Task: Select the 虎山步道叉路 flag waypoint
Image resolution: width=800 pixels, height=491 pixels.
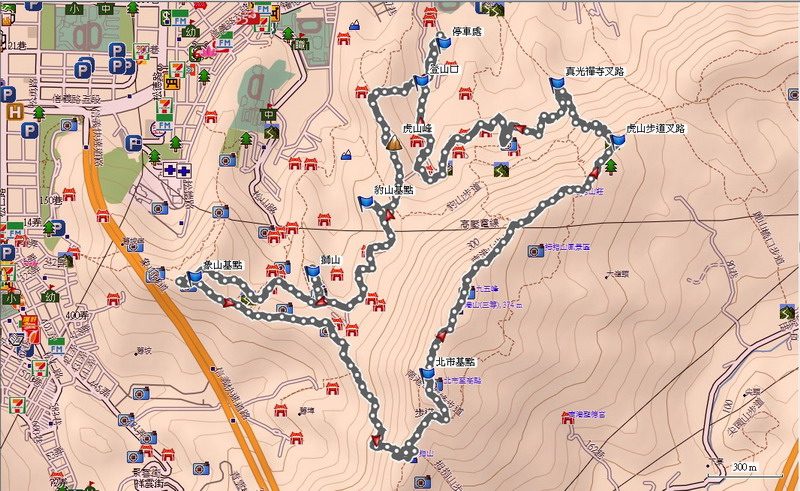Action: pos(617,141)
